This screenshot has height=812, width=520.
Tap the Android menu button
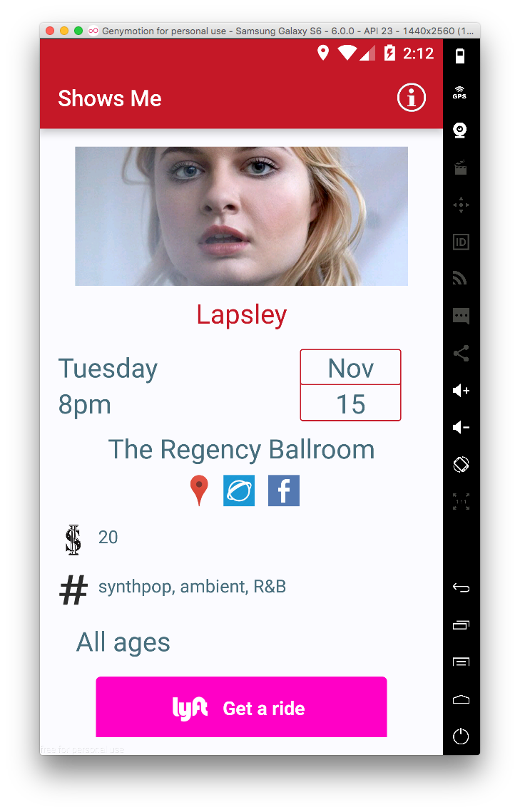[460, 662]
